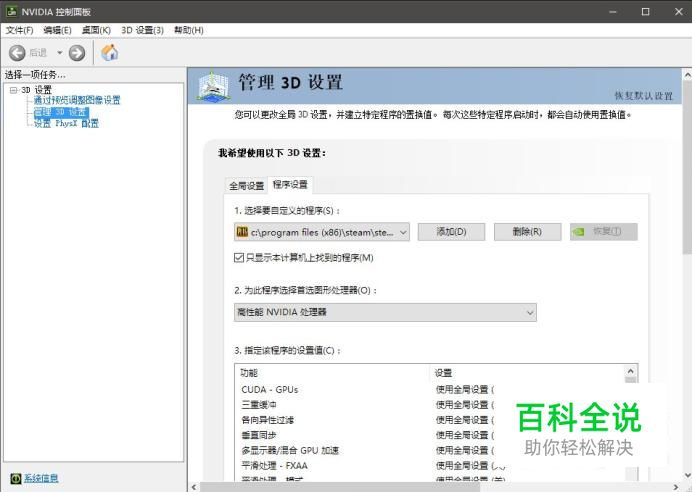Minimize the NVIDIA 控制面板 window
Screen dimensions: 692x492
tap(613, 11)
